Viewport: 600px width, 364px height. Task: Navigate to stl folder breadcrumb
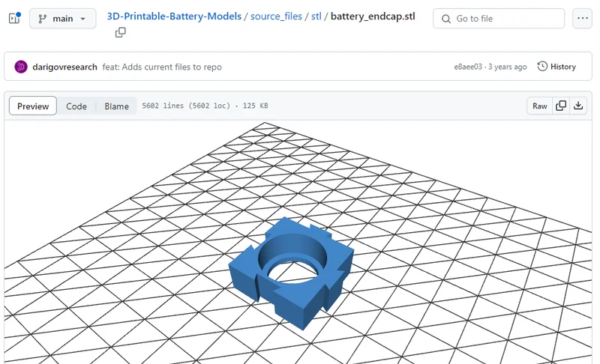[x=316, y=16]
